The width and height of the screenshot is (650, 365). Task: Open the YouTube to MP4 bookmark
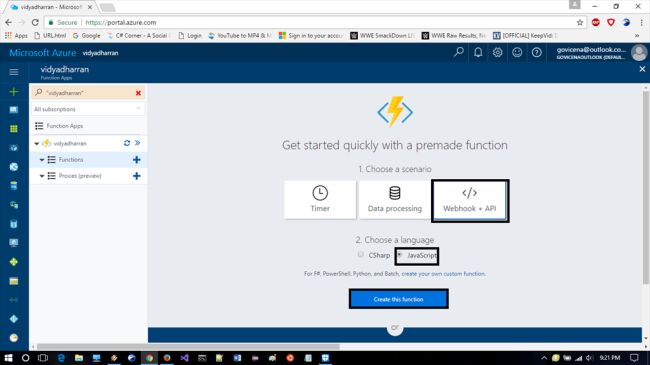pyautogui.click(x=240, y=36)
